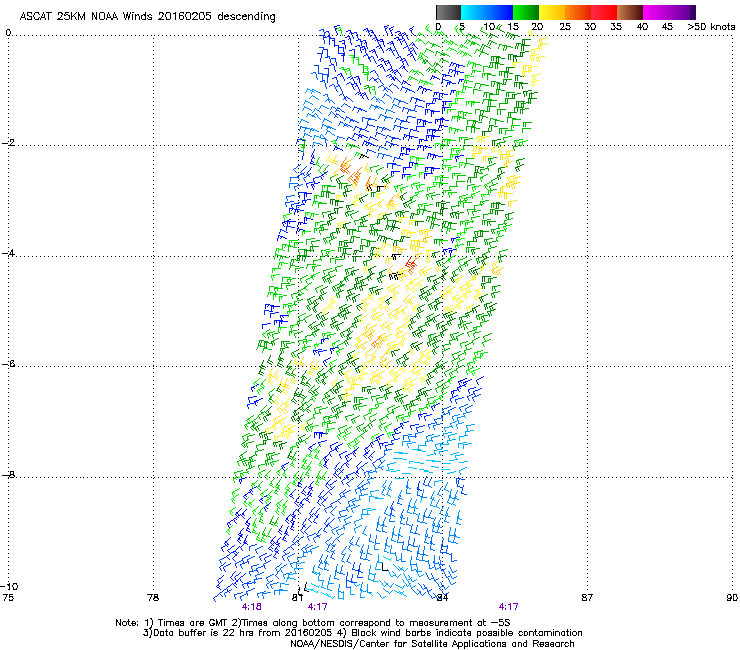Click the red 30-35 knots legend swatch
740x650 pixels.
[604, 12]
